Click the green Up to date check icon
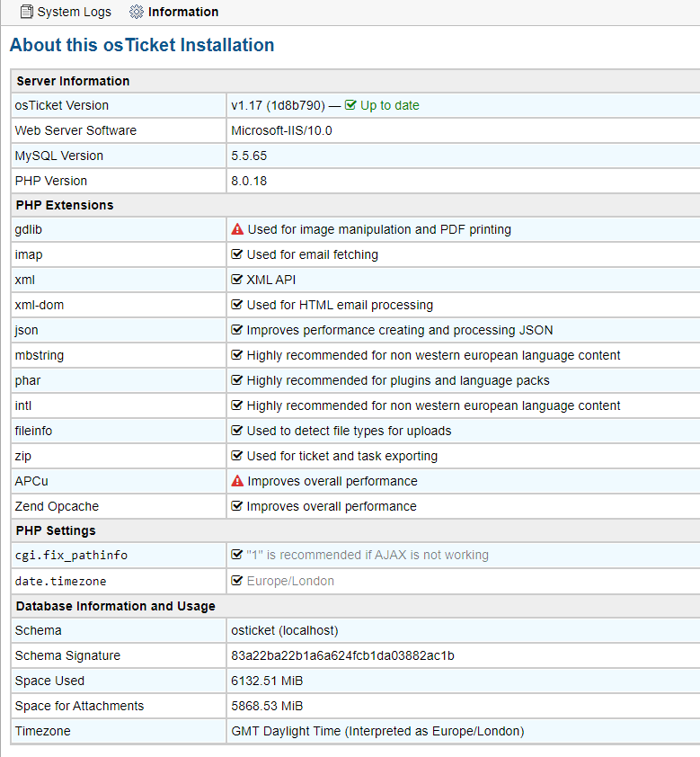The width and height of the screenshot is (700, 757). [x=350, y=105]
